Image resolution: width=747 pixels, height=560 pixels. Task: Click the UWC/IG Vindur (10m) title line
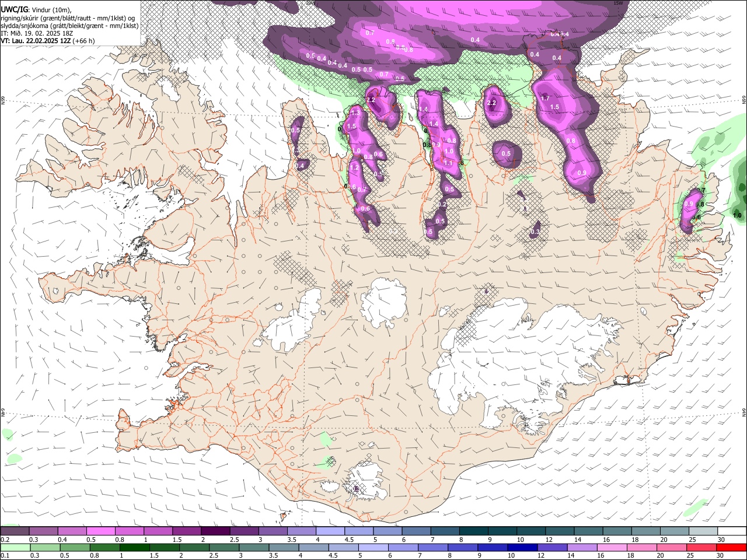pyautogui.click(x=36, y=10)
